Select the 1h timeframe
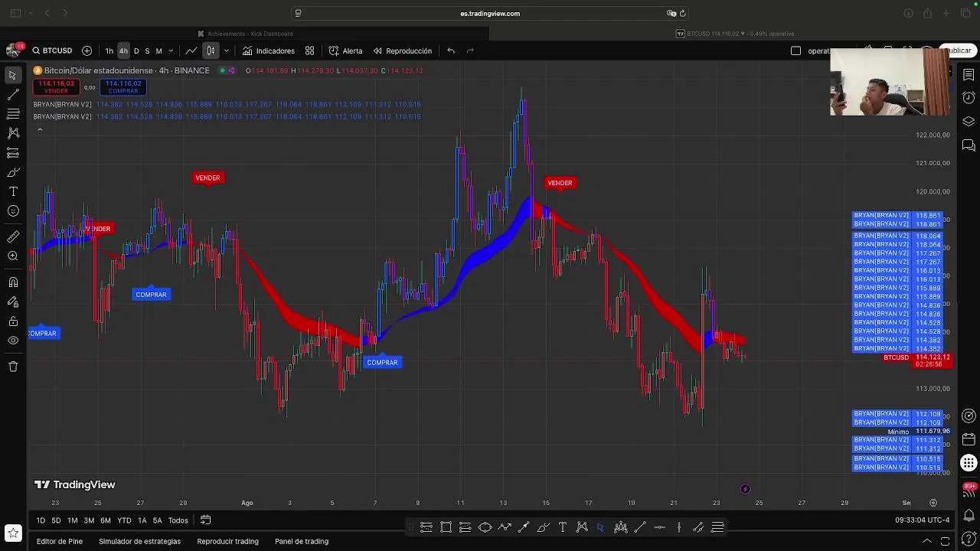This screenshot has height=551, width=980. tap(109, 51)
